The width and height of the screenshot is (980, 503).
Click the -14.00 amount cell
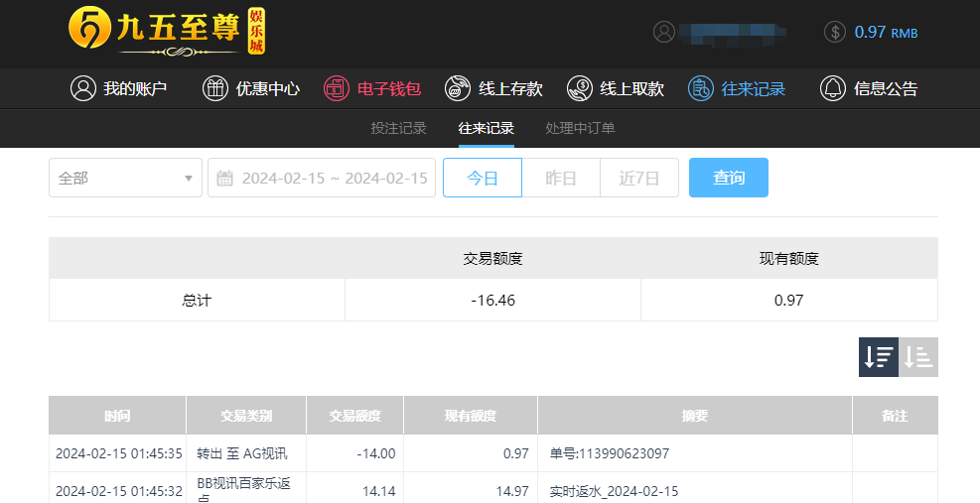pyautogui.click(x=376, y=453)
